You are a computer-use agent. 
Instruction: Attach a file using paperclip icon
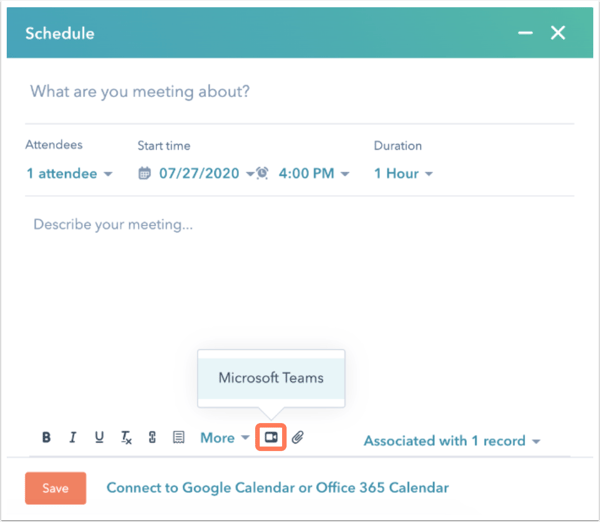298,437
